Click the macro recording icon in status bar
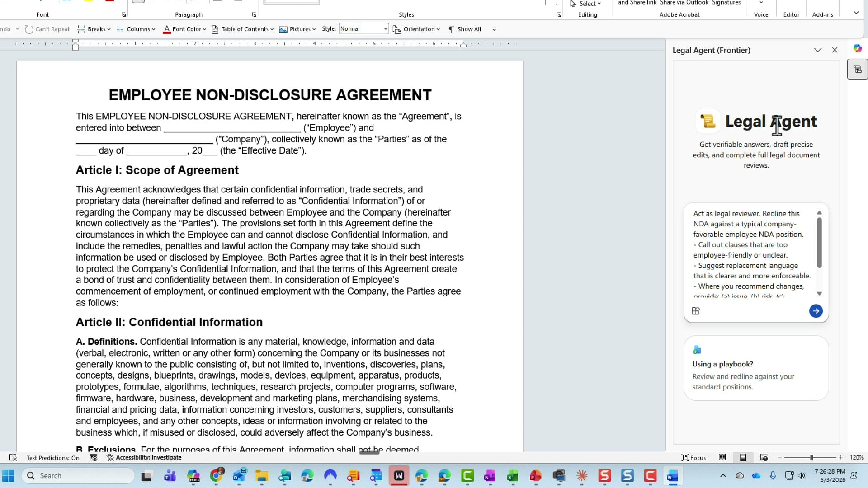The width and height of the screenshot is (868, 488). click(94, 458)
